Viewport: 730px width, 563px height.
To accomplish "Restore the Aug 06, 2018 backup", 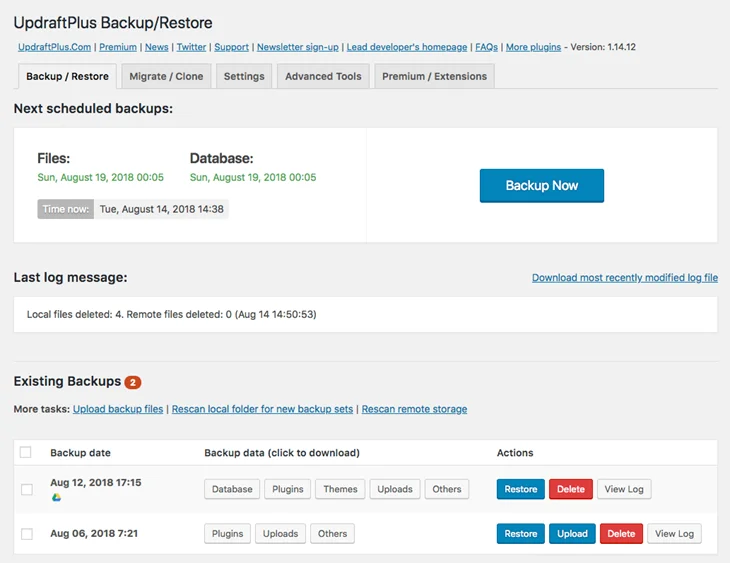I will coord(520,534).
